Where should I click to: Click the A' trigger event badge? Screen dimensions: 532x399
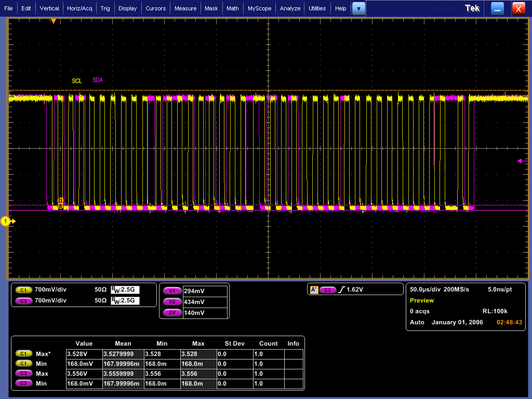point(314,290)
